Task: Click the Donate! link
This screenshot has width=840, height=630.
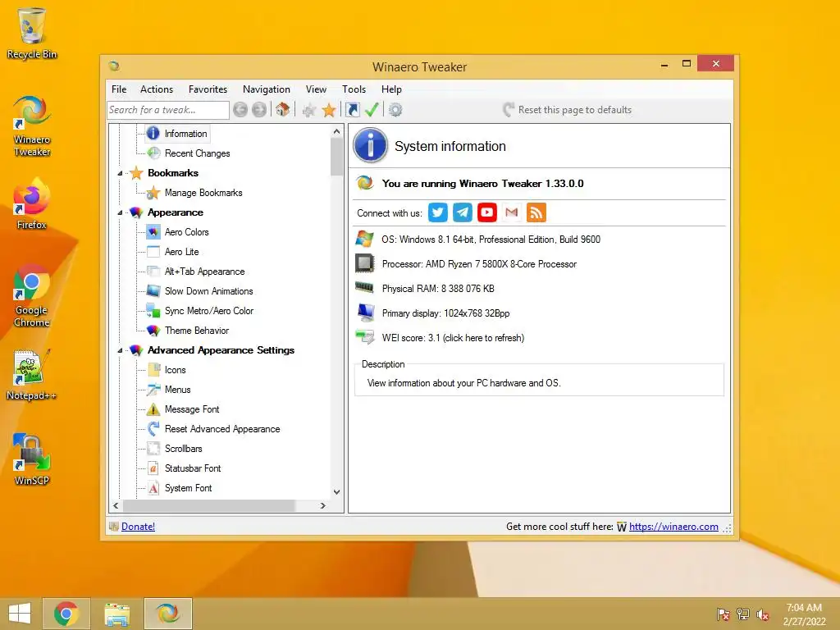Action: (138, 527)
